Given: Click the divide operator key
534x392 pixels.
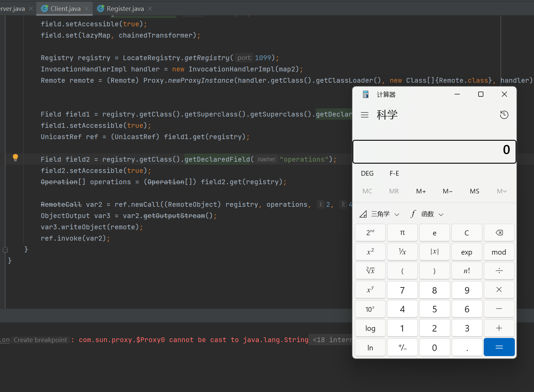Looking at the screenshot, I should 499,271.
